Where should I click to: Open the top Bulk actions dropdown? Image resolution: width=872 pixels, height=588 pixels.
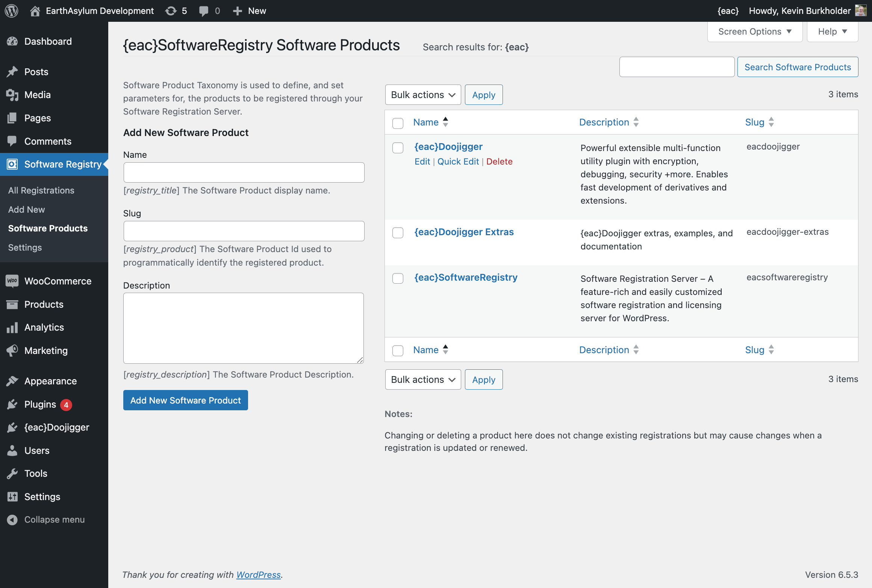click(423, 95)
